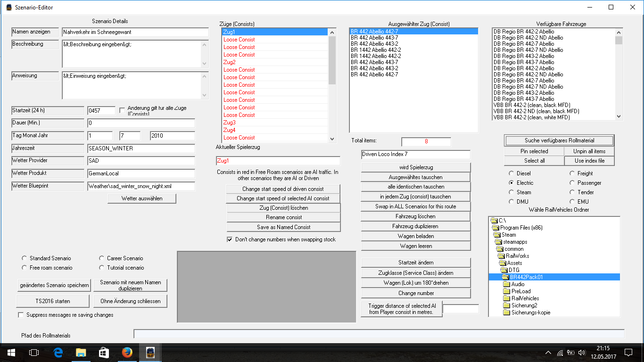Select the Audio folder in the tree
This screenshot has width=644, height=362.
click(518, 284)
